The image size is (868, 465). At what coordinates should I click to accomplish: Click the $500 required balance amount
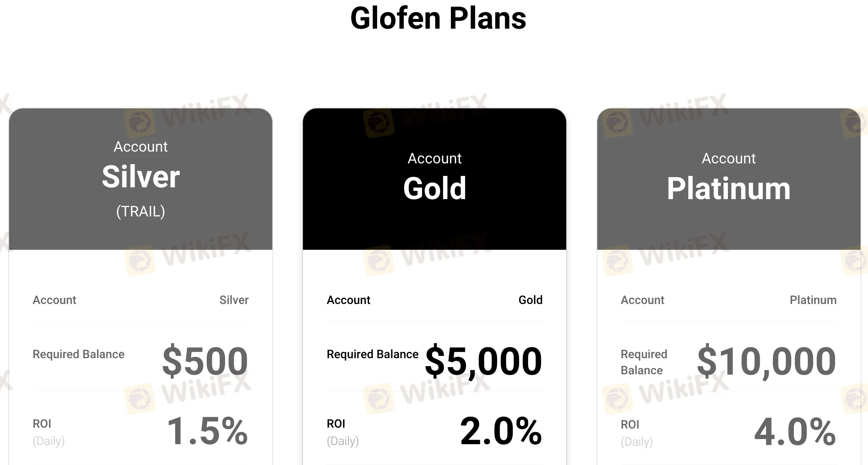click(205, 361)
